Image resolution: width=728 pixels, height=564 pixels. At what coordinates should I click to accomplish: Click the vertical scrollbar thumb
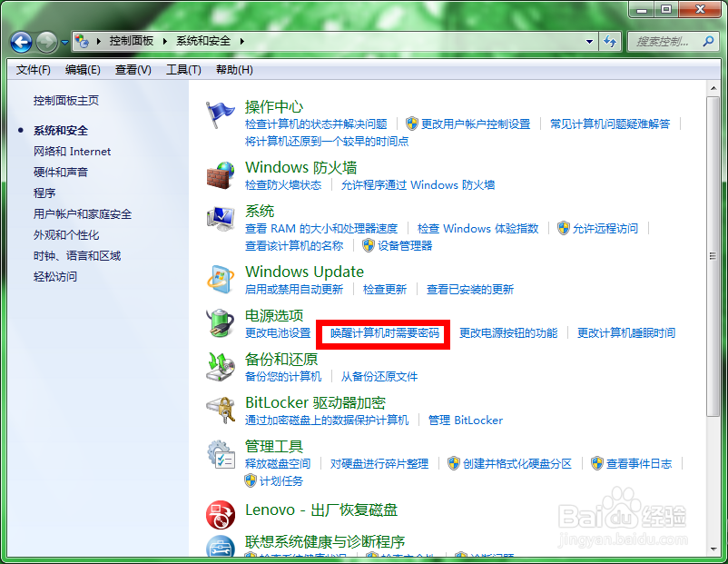(x=713, y=256)
